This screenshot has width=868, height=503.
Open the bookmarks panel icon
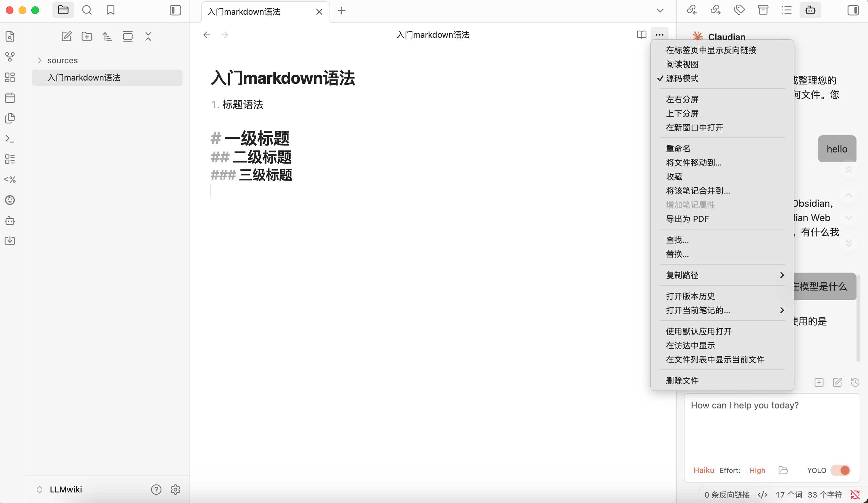click(110, 10)
